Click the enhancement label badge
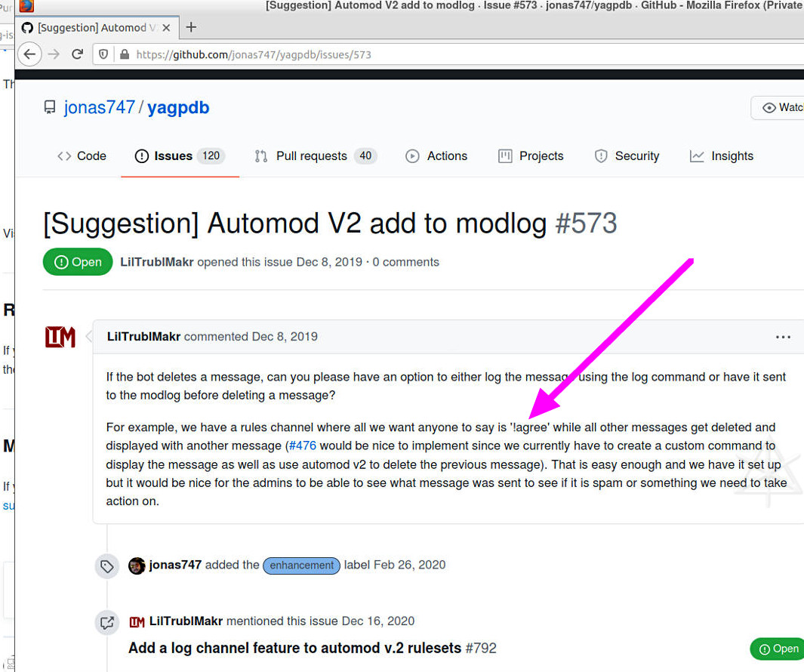Image resolution: width=804 pixels, height=672 pixels. click(x=302, y=566)
